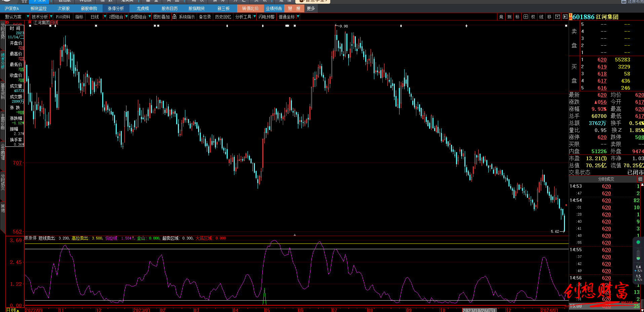Expand the 默认方案 dropdown arrow
This screenshot has height=312, width=644.
coord(28,16)
